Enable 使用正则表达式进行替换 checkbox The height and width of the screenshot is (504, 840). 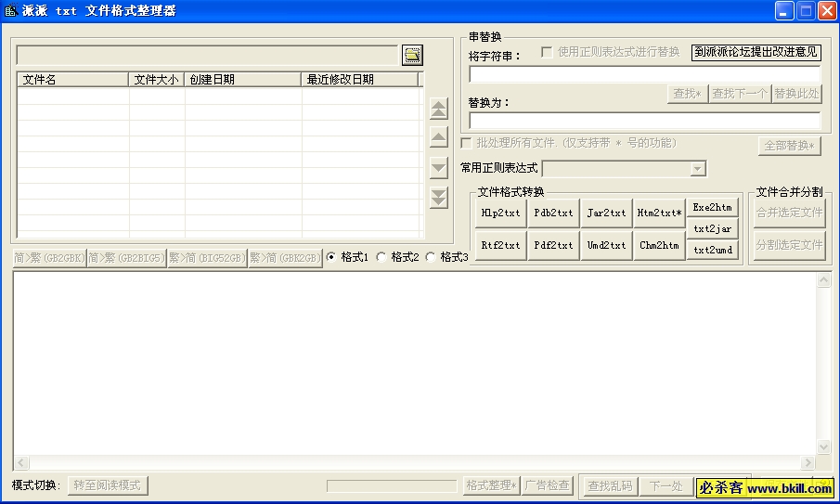(547, 52)
